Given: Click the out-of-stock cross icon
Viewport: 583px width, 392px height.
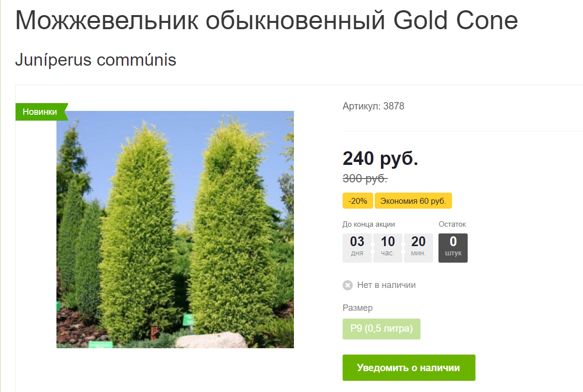Looking at the screenshot, I should pos(347,285).
